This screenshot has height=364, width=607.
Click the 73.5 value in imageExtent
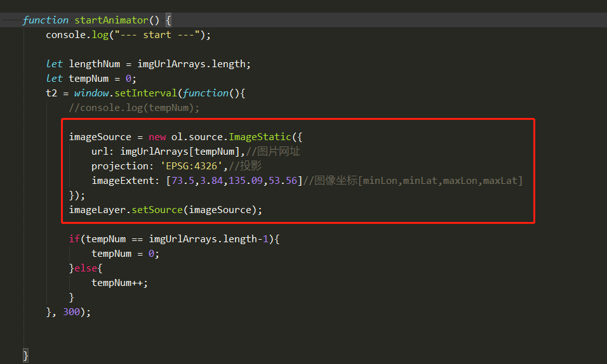(183, 181)
